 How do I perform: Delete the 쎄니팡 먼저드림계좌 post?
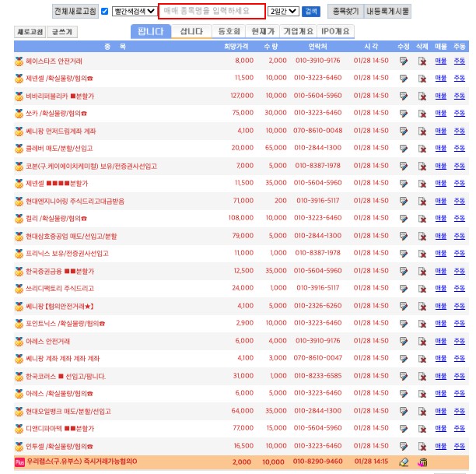tap(422, 132)
